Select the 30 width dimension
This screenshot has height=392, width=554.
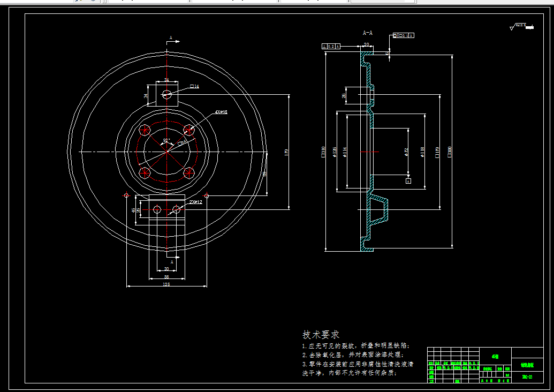coord(166,269)
